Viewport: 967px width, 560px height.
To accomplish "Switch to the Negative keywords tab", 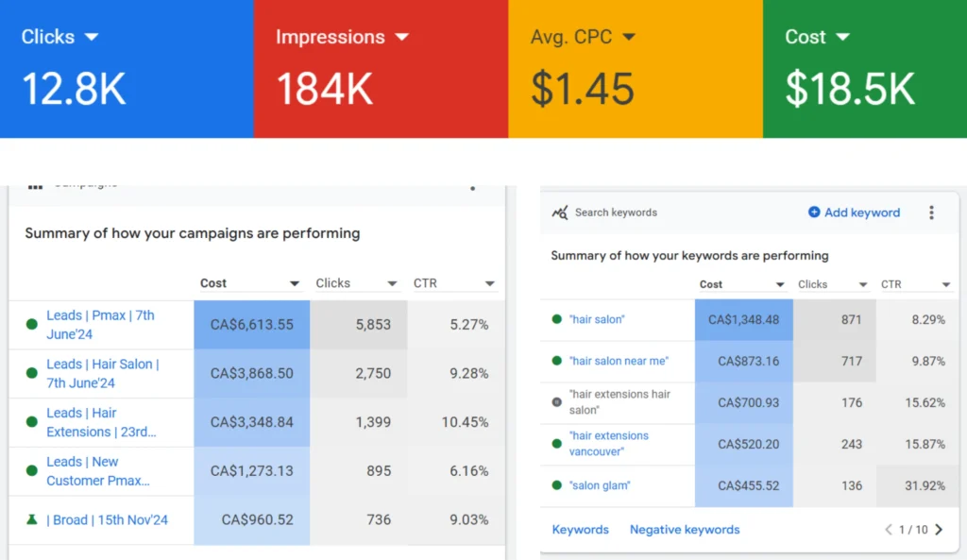I will [x=685, y=530].
